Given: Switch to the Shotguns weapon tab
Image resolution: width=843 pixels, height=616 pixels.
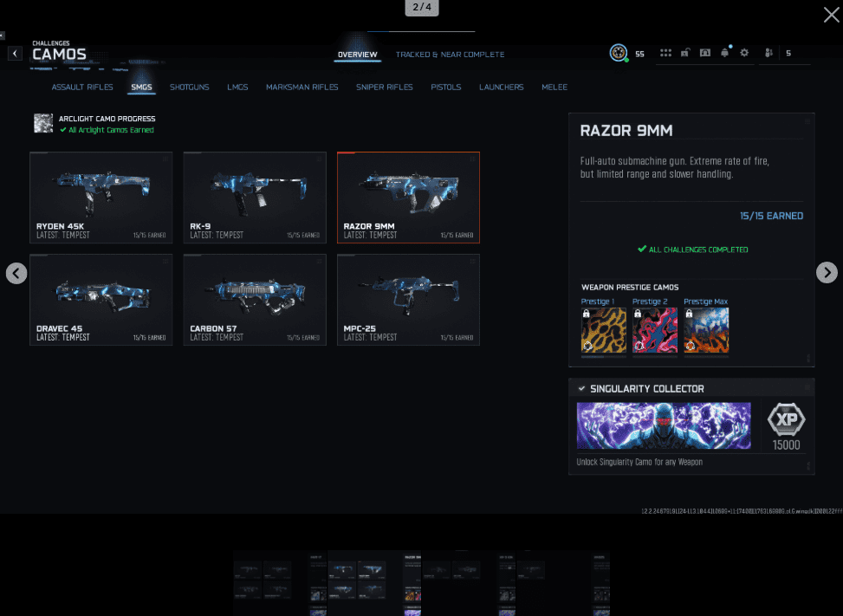Looking at the screenshot, I should (x=189, y=88).
